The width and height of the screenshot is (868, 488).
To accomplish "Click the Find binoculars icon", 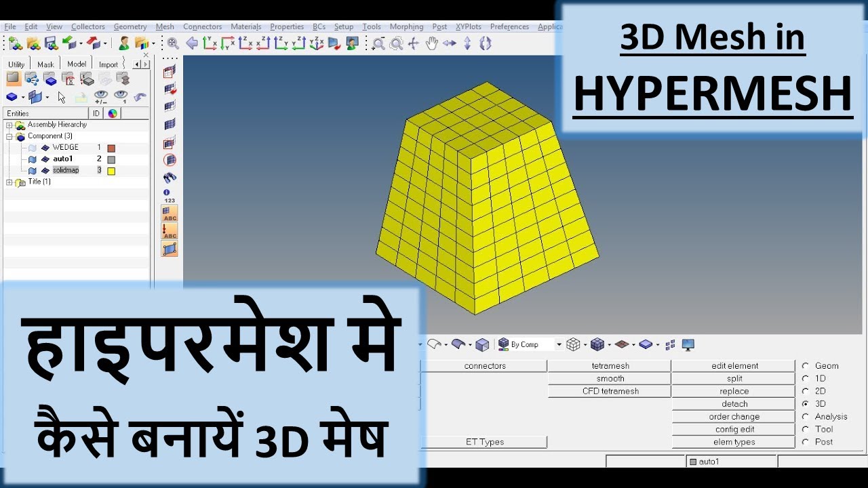I will tap(170, 178).
